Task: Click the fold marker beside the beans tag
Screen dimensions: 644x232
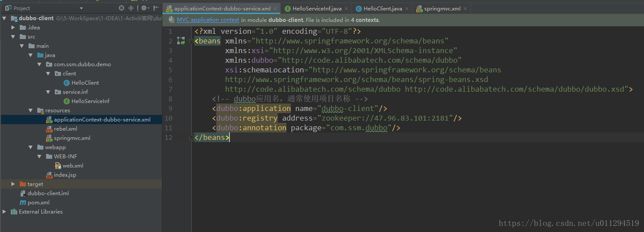Action: (191, 41)
